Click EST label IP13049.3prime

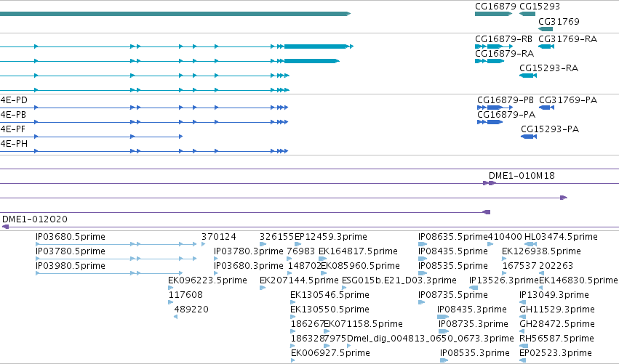554,295
